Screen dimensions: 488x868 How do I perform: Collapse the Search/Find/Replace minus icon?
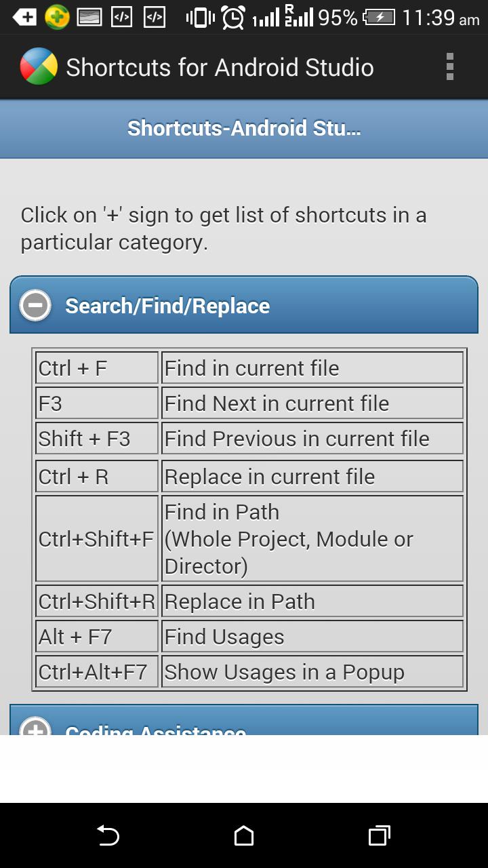(35, 305)
